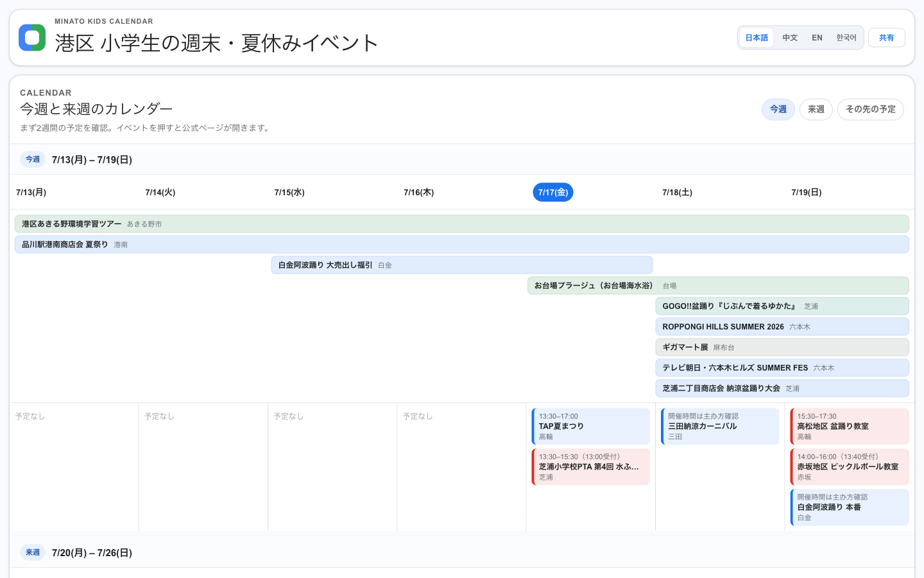
Task: Select the 今週 filter pill
Action: [778, 109]
